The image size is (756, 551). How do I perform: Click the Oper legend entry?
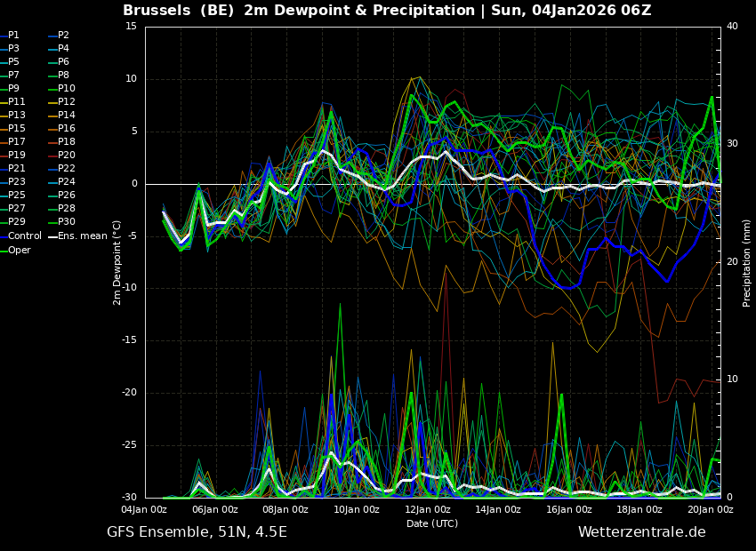point(15,250)
